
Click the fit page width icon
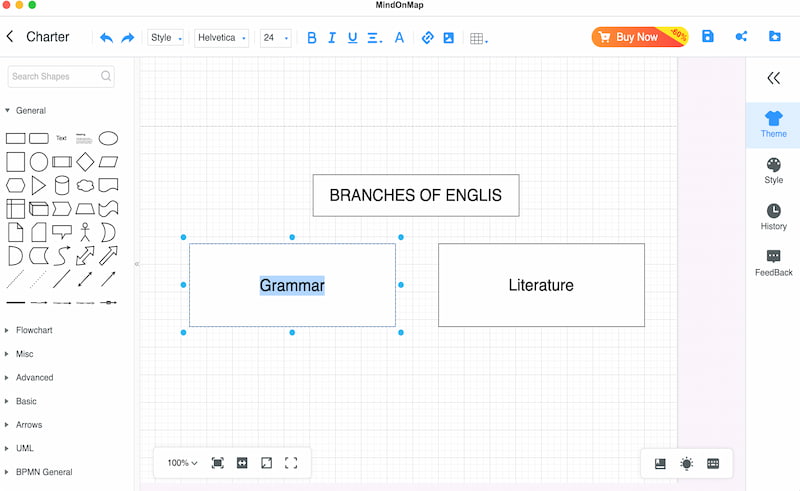click(x=242, y=463)
